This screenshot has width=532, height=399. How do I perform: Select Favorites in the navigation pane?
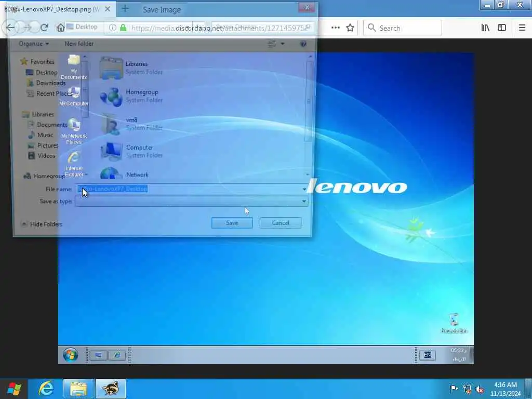(x=37, y=62)
